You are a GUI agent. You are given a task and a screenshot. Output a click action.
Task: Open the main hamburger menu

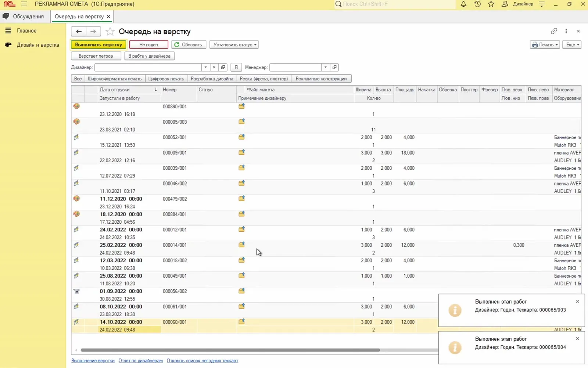(x=24, y=4)
